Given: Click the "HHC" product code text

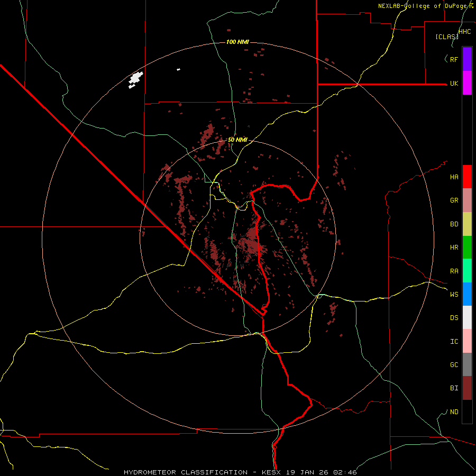Looking at the screenshot, I should [465, 32].
